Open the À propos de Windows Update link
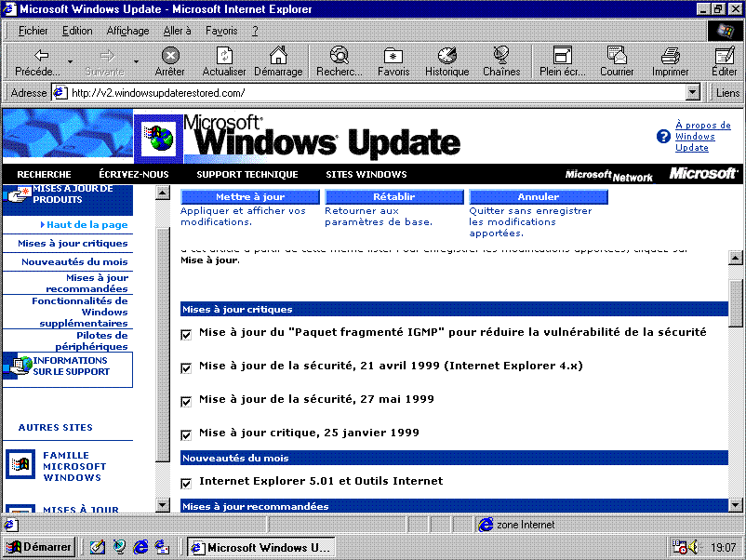The height and width of the screenshot is (560, 746). (702, 136)
